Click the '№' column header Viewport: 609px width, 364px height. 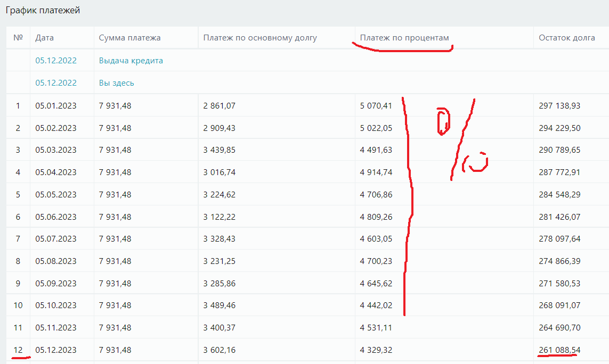18,38
